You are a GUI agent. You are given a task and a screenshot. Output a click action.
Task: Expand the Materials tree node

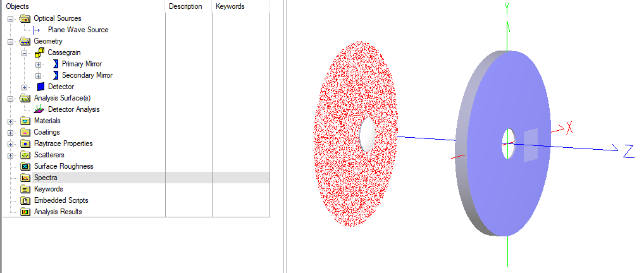(11, 121)
